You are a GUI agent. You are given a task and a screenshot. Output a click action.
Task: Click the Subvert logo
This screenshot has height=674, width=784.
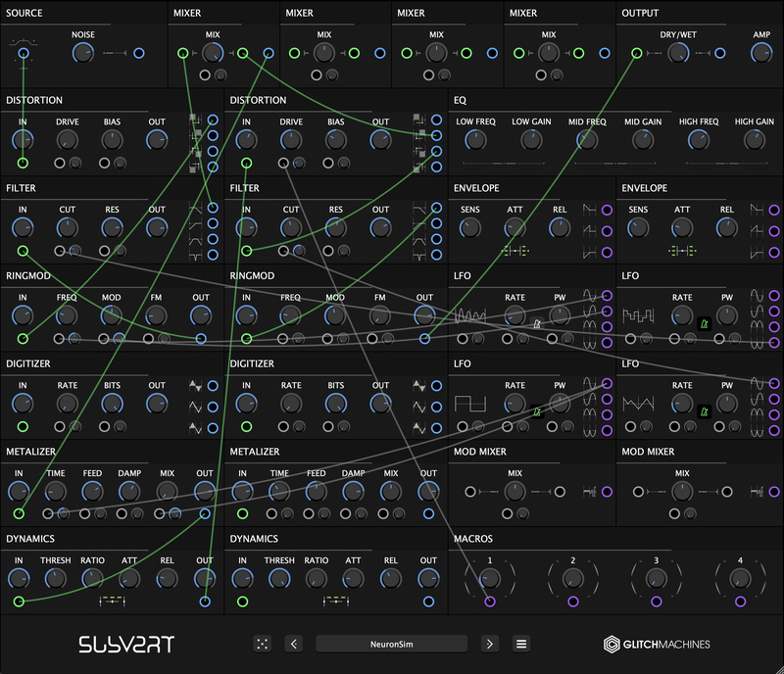coord(125,644)
